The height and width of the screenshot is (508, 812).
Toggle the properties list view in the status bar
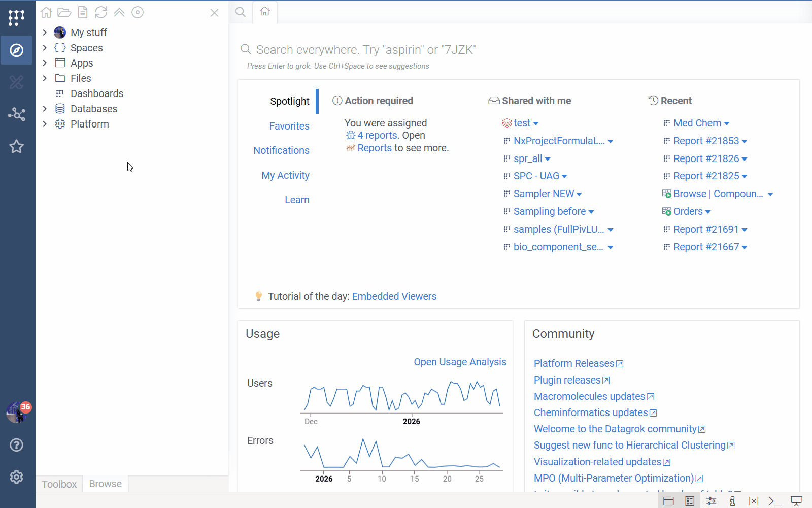(689, 501)
